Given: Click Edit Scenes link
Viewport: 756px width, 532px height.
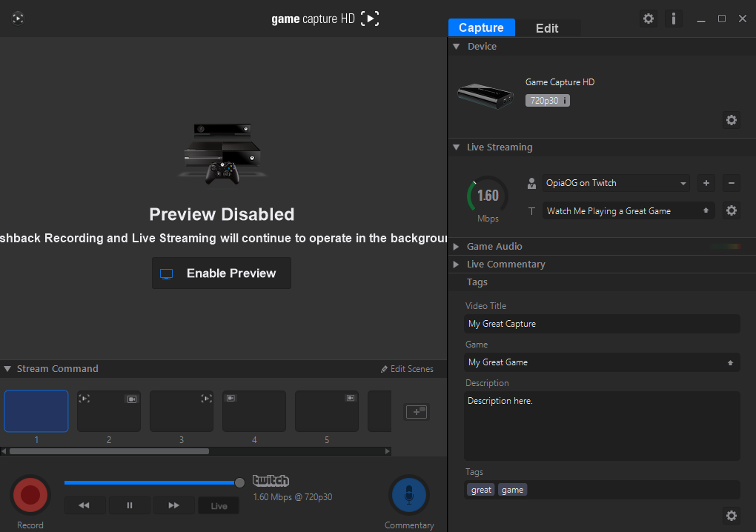Looking at the screenshot, I should pos(407,369).
